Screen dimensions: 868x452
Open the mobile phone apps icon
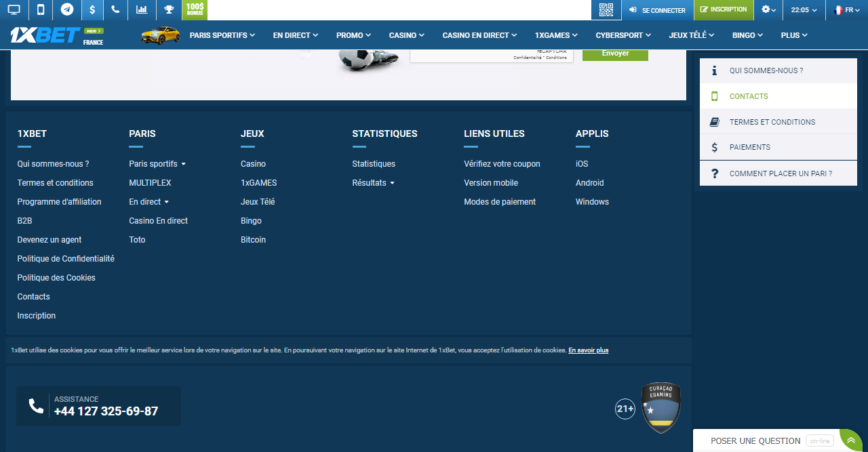pyautogui.click(x=41, y=9)
